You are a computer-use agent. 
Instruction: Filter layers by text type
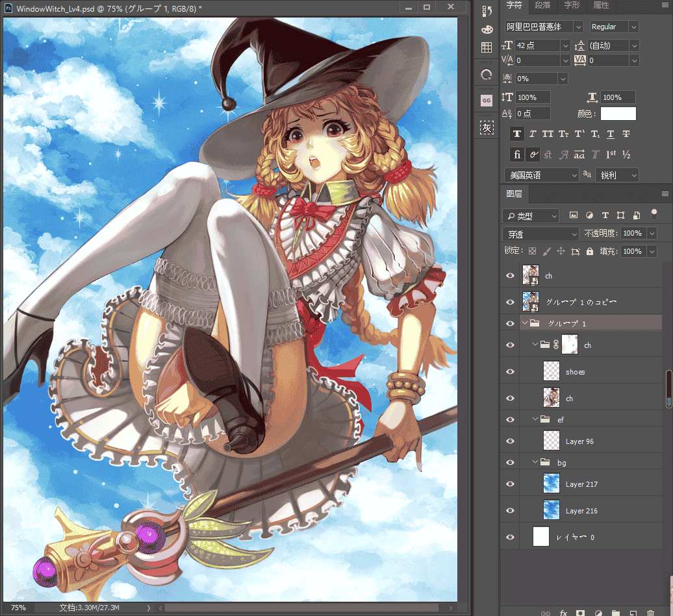pyautogui.click(x=605, y=216)
